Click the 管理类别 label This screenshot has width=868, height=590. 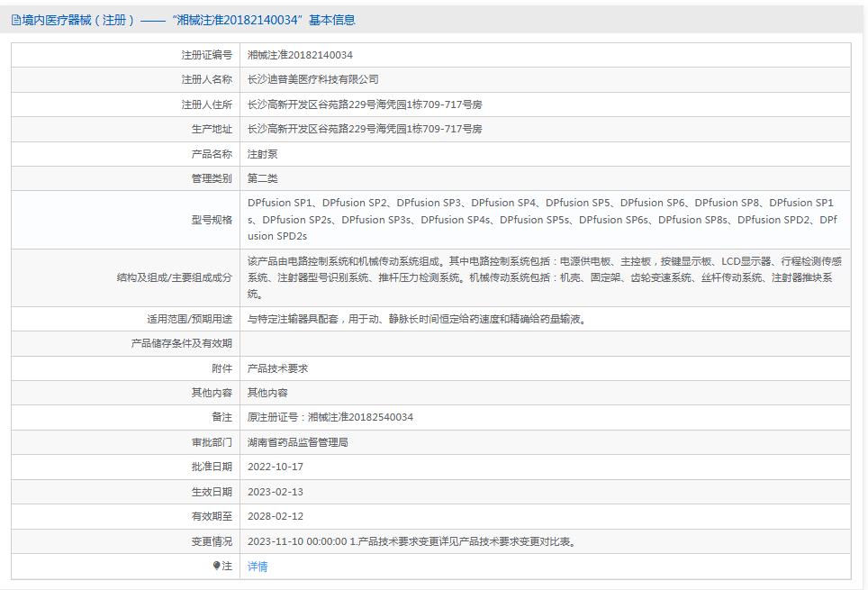[x=212, y=178]
